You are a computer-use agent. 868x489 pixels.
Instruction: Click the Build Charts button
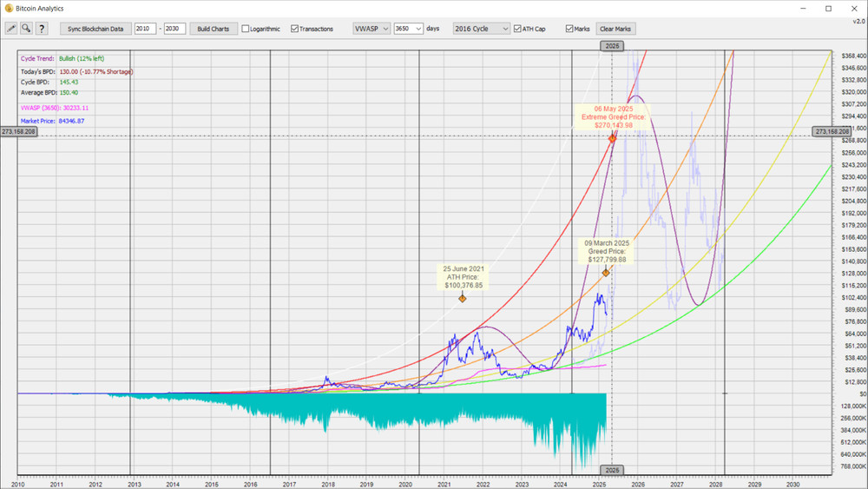pos(214,29)
